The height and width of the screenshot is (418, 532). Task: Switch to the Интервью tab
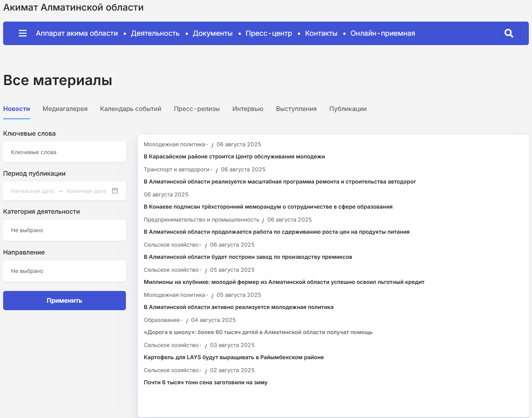[248, 109]
